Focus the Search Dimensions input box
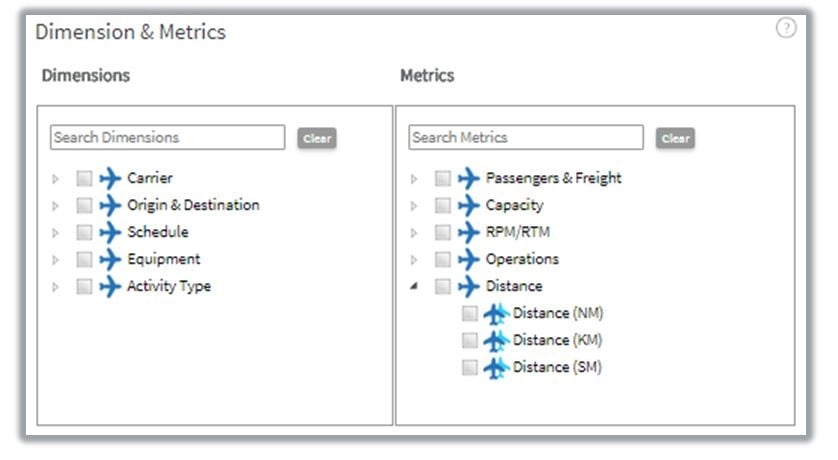The image size is (838, 460). pyautogui.click(x=167, y=138)
